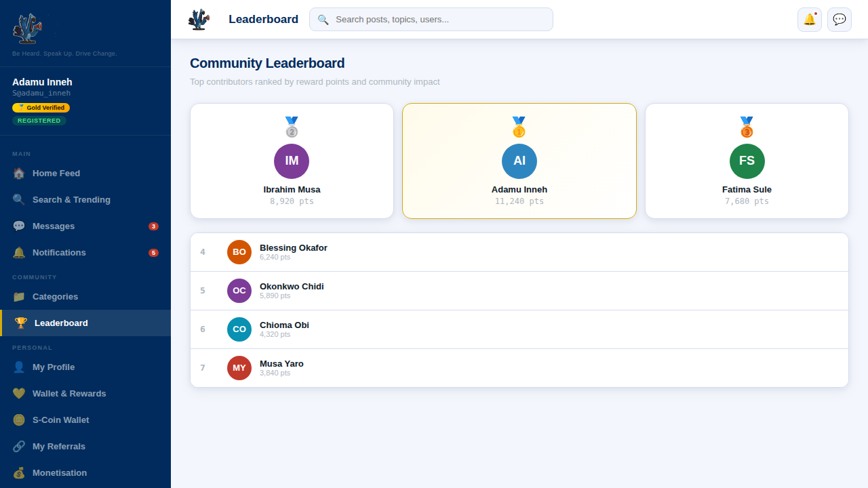Click the bronze medal on Fatima Sule's card
868x488 pixels.
tap(747, 127)
